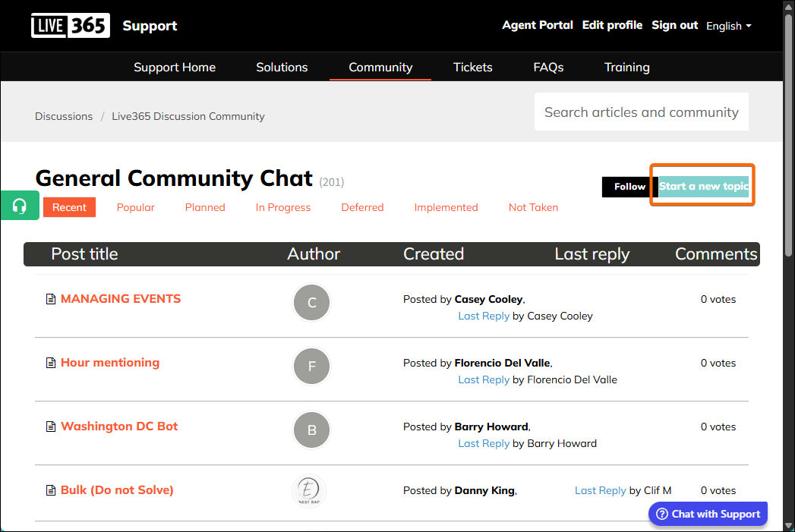The image size is (795, 532).
Task: Click Last Reply link by Florencio Del Valle
Action: click(484, 380)
